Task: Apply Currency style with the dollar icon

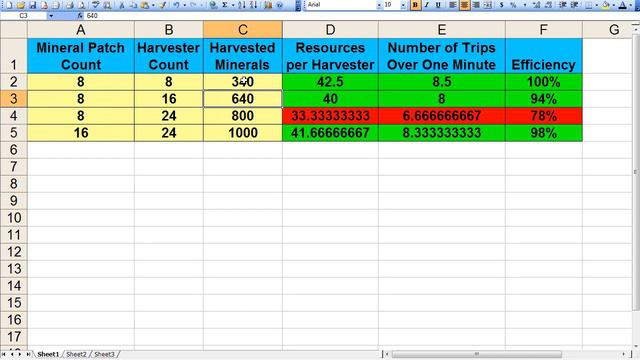Action: [502, 5]
